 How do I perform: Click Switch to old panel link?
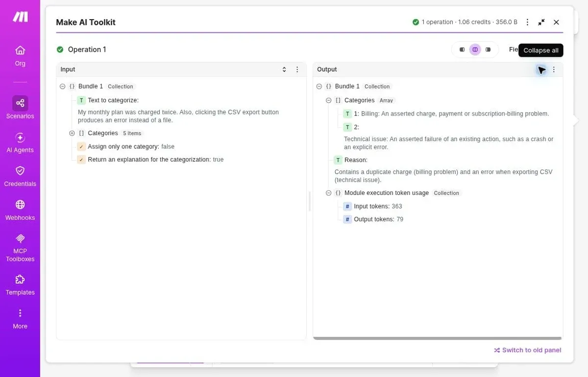point(527,350)
